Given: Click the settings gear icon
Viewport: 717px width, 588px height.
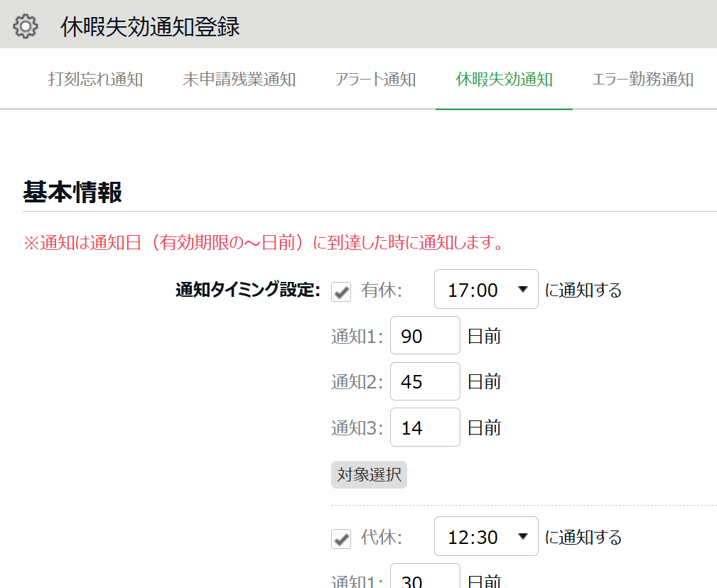Looking at the screenshot, I should point(26,26).
